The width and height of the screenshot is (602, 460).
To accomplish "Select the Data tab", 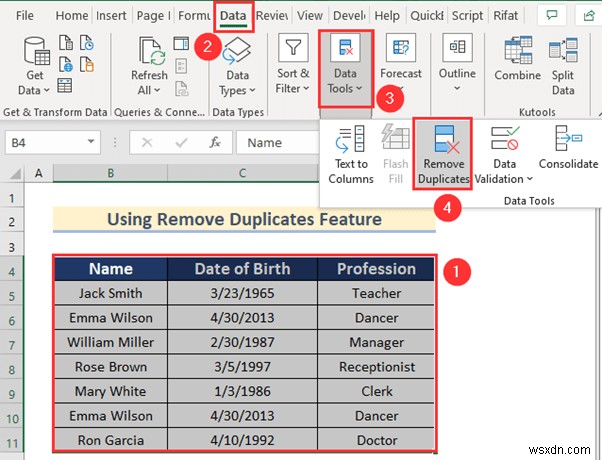I will click(233, 16).
